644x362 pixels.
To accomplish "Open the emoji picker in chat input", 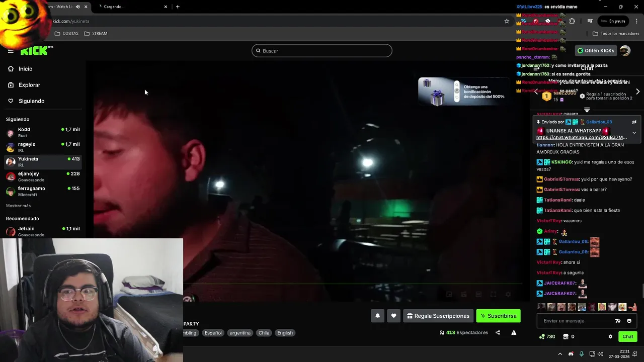I will coord(629,321).
